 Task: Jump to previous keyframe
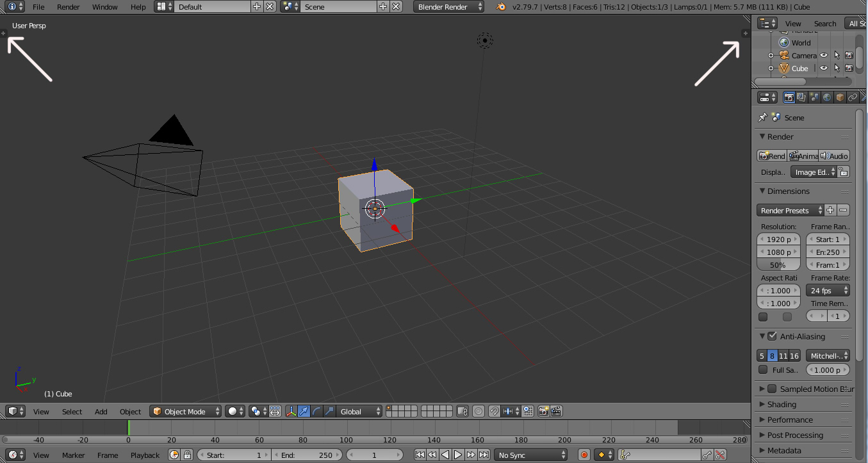pos(432,455)
